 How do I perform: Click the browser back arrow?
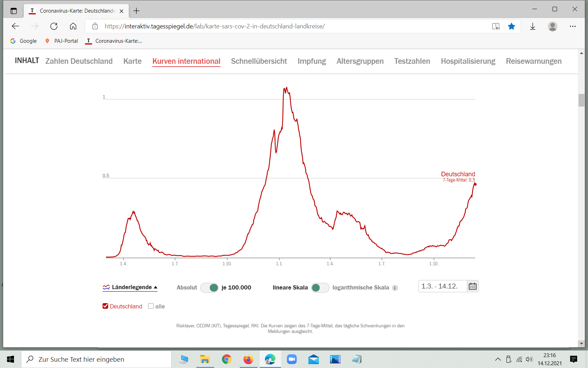pyautogui.click(x=15, y=26)
